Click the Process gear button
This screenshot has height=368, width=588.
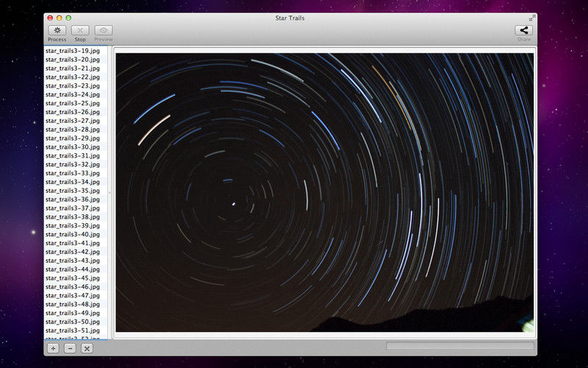tap(57, 30)
